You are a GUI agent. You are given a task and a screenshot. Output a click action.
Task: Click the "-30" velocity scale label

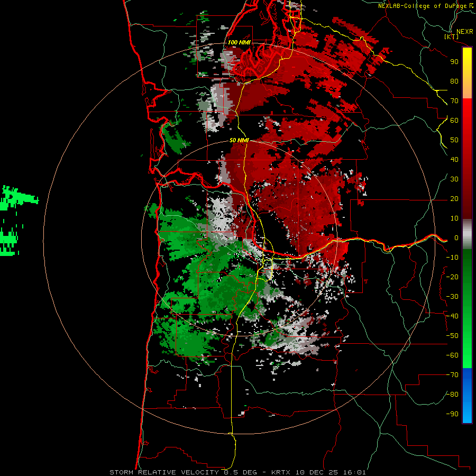pos(452,297)
